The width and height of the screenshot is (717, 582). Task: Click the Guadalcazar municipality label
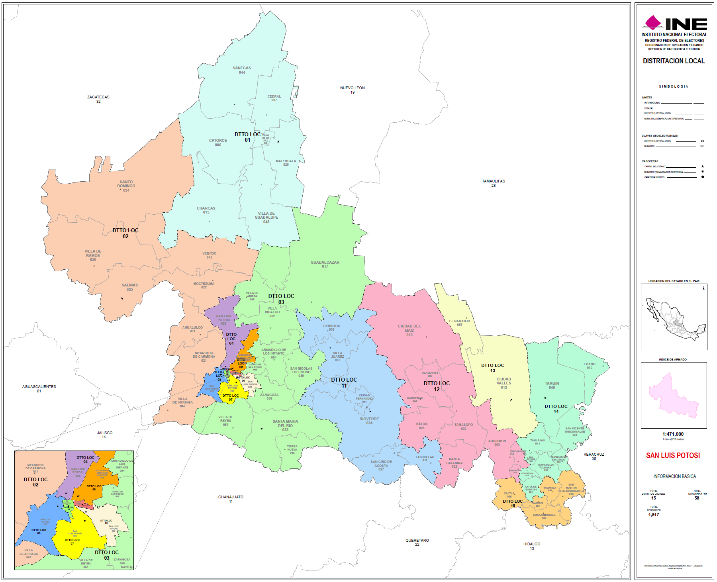pos(326,264)
